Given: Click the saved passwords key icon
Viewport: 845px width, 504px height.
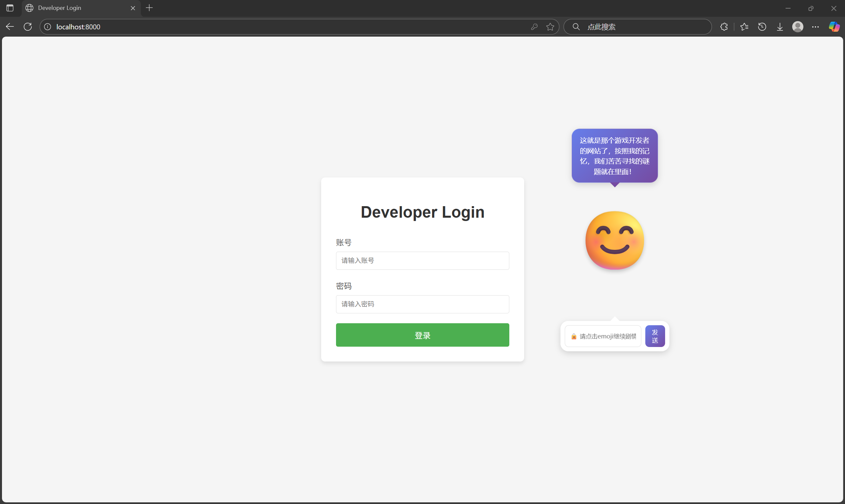Looking at the screenshot, I should click(x=534, y=27).
